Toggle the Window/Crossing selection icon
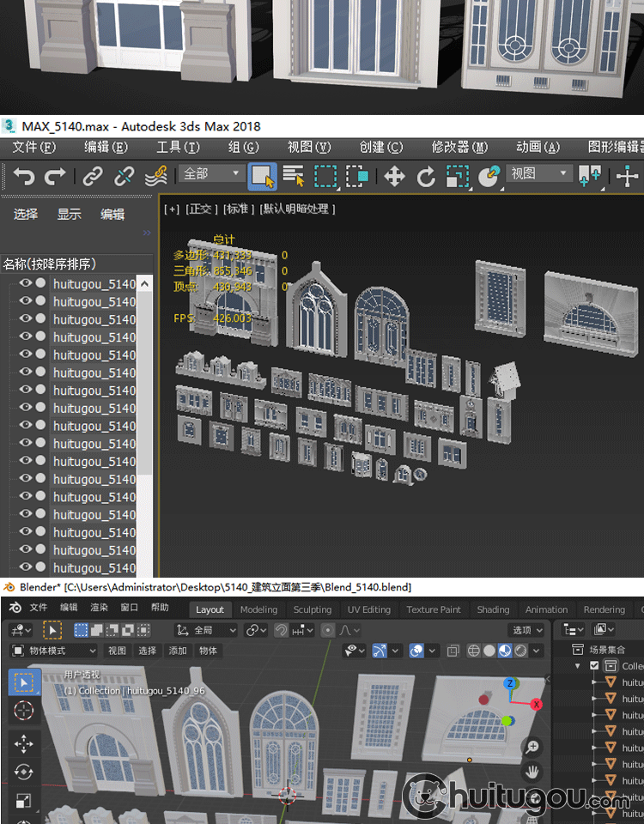Viewport: 644px width, 824px height. (357, 176)
